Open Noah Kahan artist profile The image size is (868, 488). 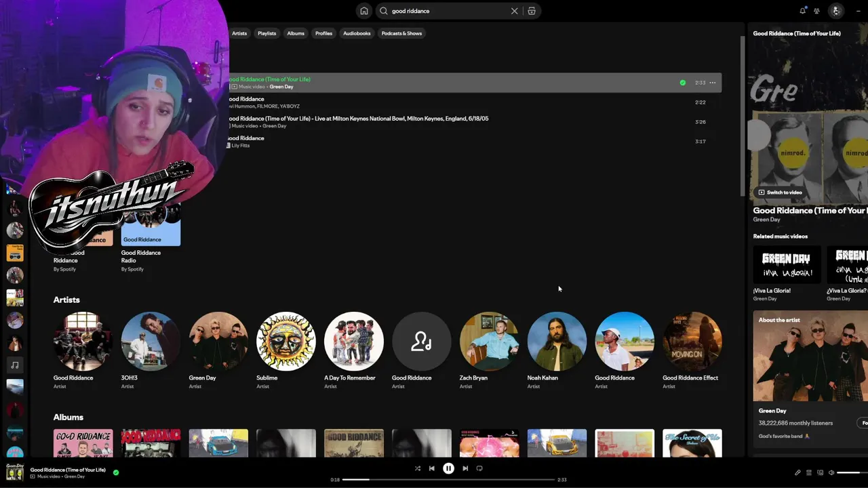557,341
